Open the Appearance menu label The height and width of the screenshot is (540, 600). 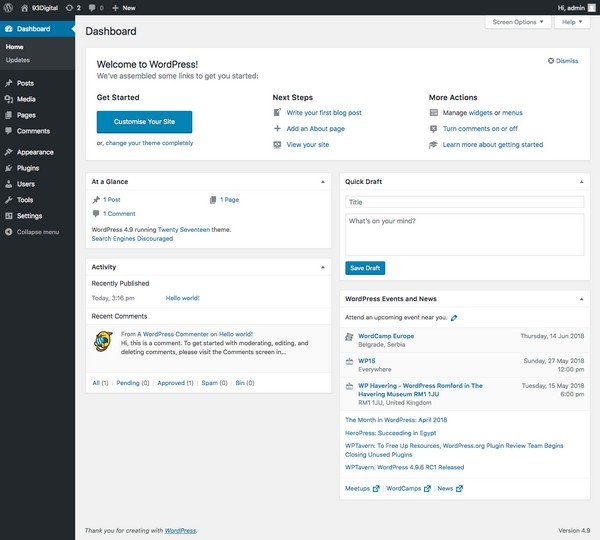coord(35,152)
